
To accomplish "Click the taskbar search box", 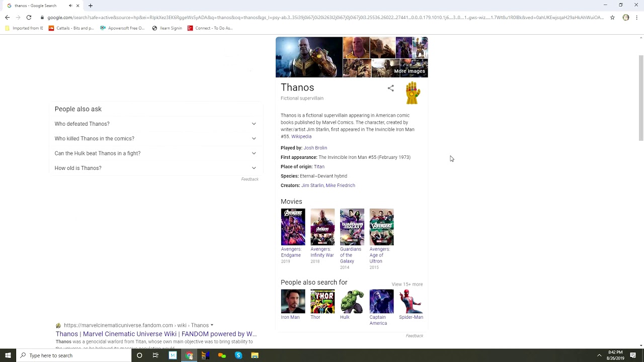I will click(73, 355).
